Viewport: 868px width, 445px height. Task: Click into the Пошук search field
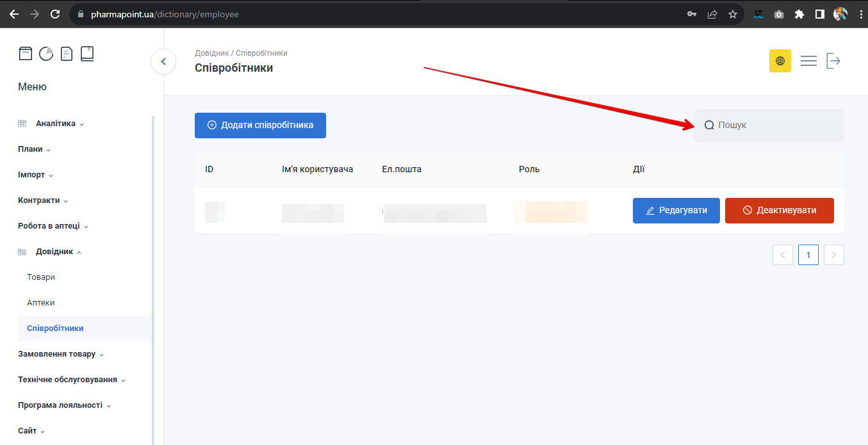[x=775, y=125]
